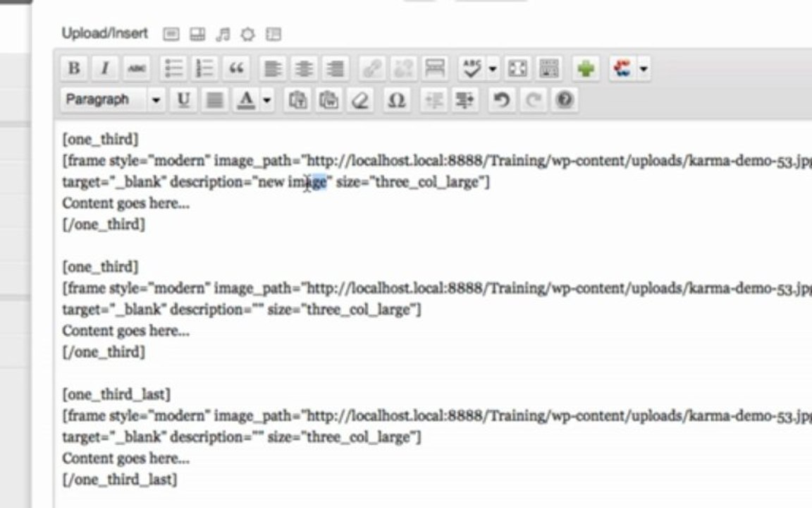
Task: Toggle the ABC spellchecker
Action: [472, 68]
